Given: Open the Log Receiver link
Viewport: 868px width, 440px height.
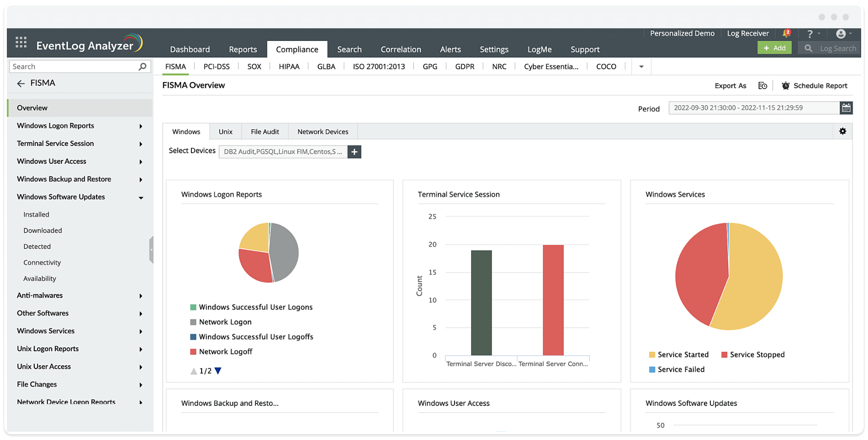Looking at the screenshot, I should click(748, 34).
